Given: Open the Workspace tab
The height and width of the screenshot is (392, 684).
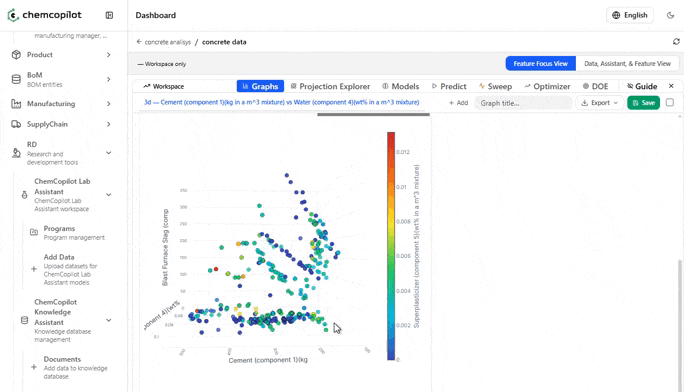Looking at the screenshot, I should click(164, 86).
